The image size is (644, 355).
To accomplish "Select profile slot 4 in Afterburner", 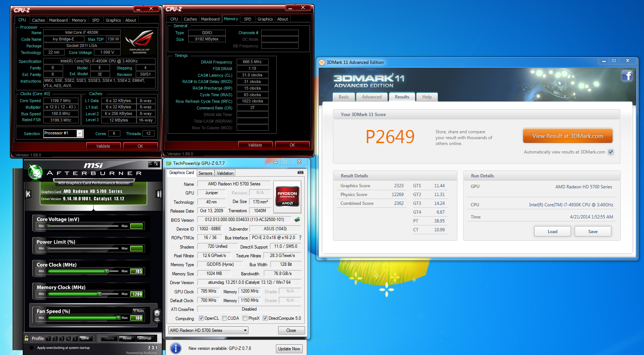I will click(68, 338).
